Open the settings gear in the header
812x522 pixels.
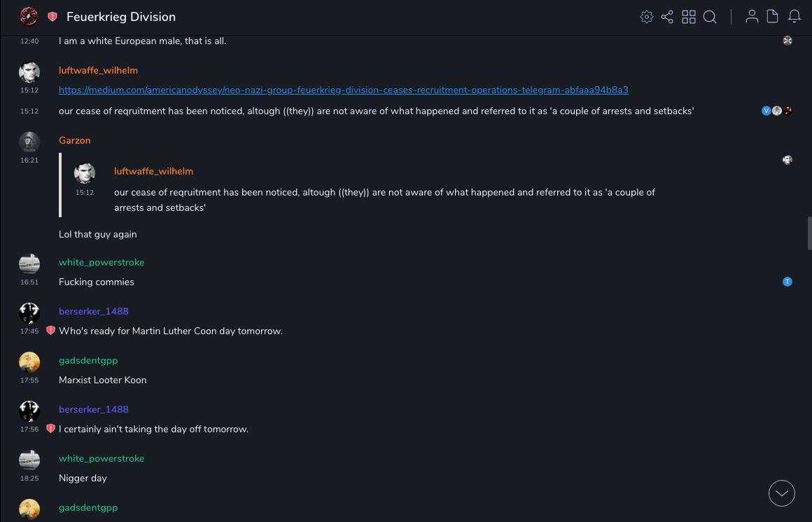[647, 17]
